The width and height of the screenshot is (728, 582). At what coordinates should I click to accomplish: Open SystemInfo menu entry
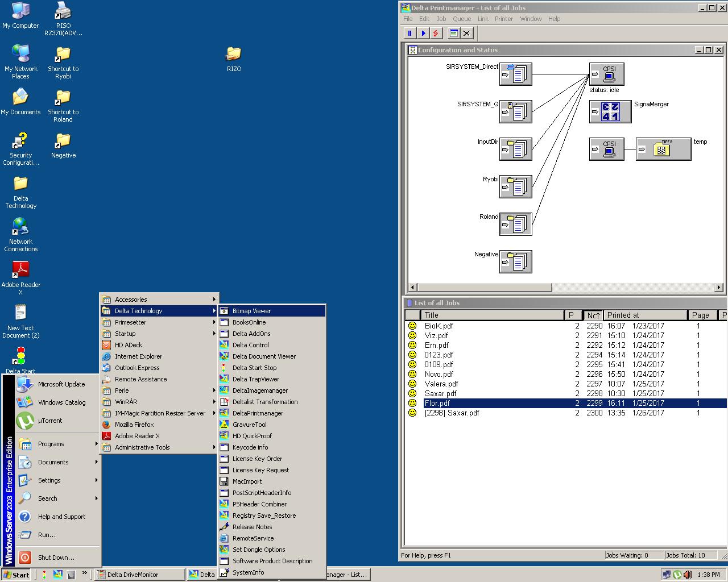(272, 572)
